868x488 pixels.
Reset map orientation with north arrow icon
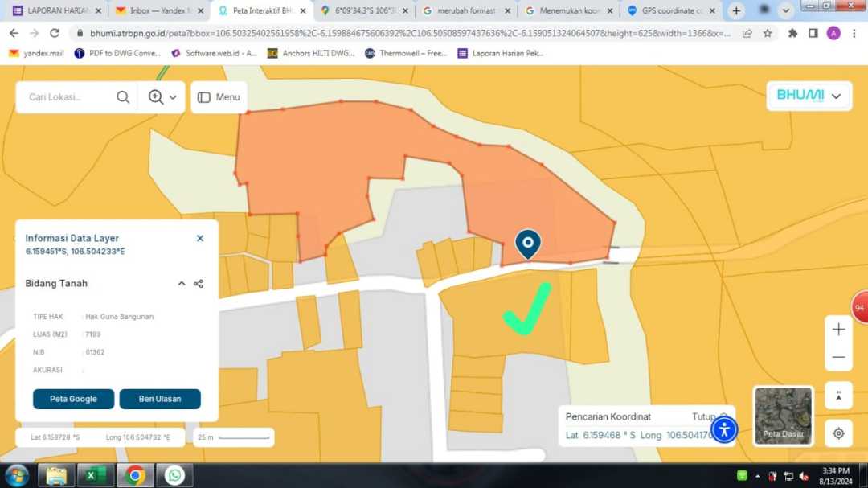[x=838, y=395]
